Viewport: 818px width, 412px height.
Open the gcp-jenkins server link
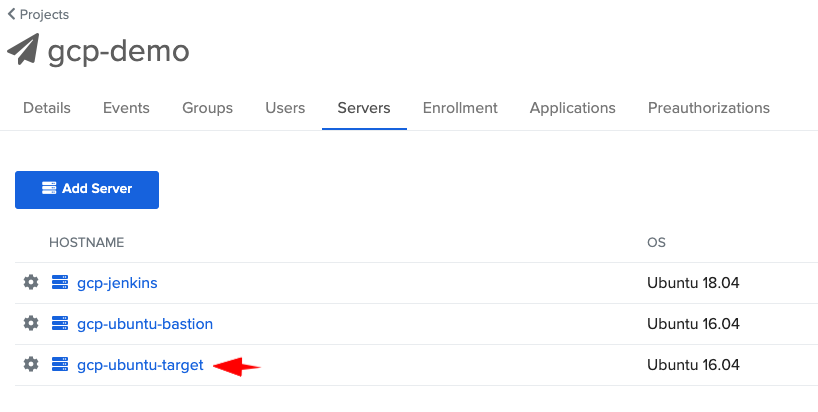tap(117, 283)
